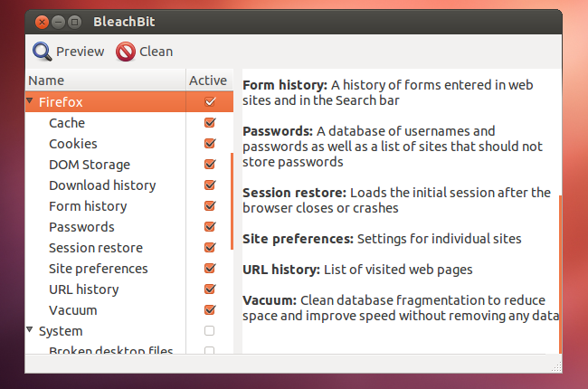The width and height of the screenshot is (588, 389).
Task: Collapse the Firefox tree group
Action: point(30,101)
